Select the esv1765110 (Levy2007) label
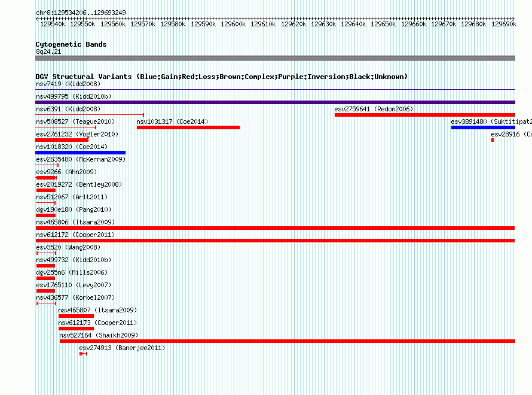 point(74,285)
